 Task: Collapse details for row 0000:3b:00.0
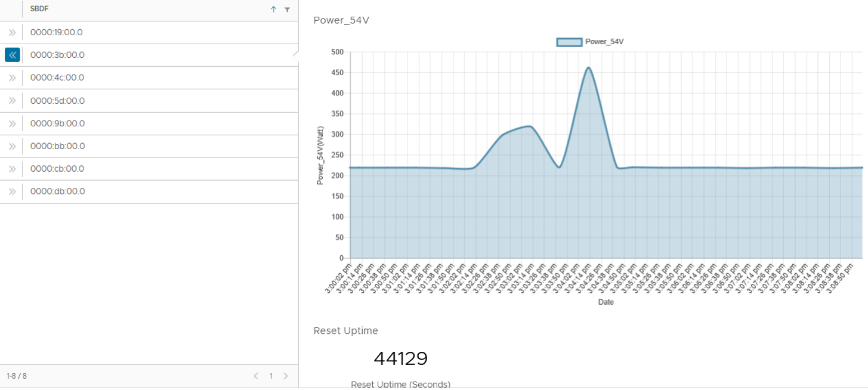point(12,55)
